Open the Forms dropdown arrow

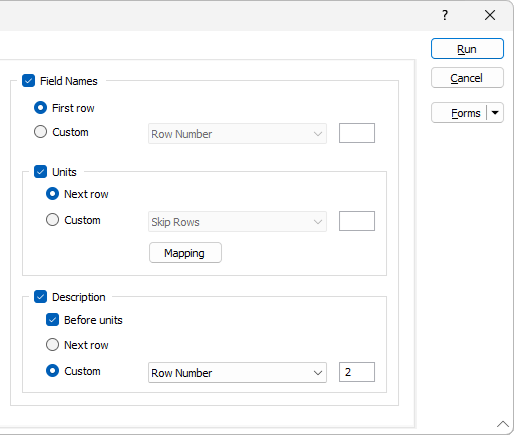coord(495,113)
